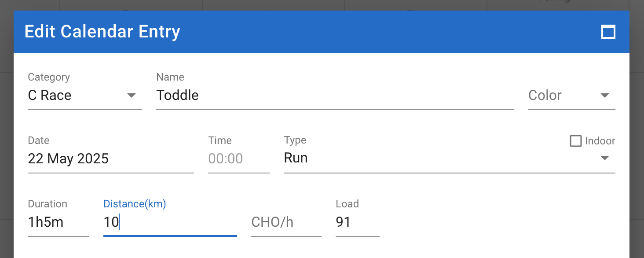The width and height of the screenshot is (644, 258).
Task: Open the Type dropdown arrow
Action: point(604,158)
